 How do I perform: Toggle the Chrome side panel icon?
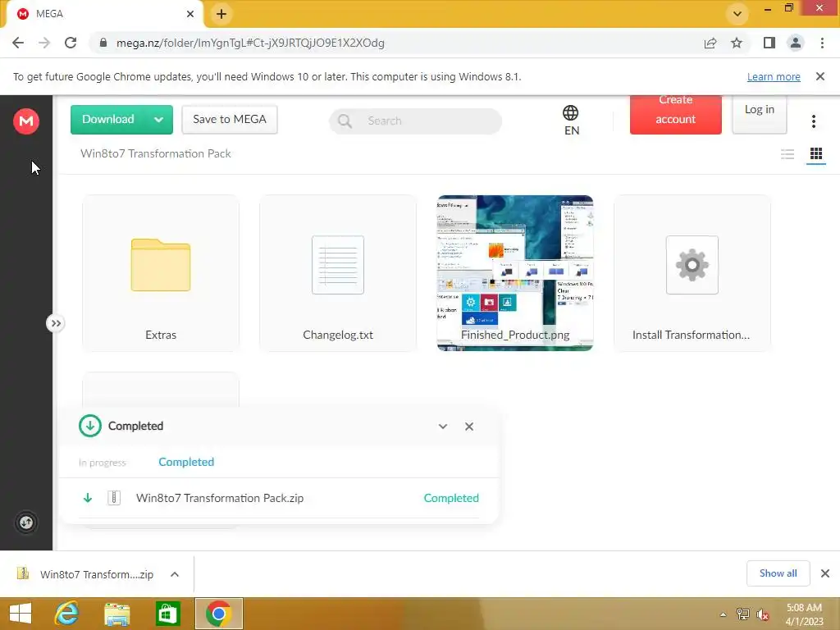[x=769, y=43]
